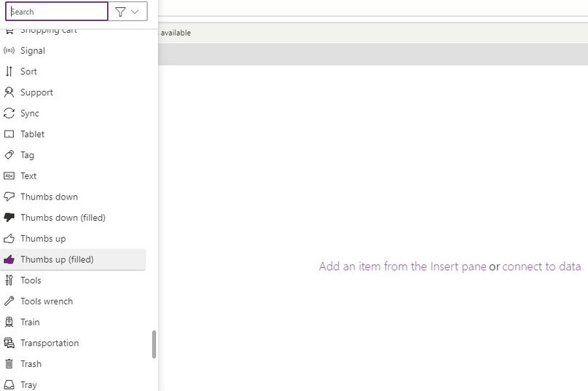Choose Sync from the icon list

point(73,113)
